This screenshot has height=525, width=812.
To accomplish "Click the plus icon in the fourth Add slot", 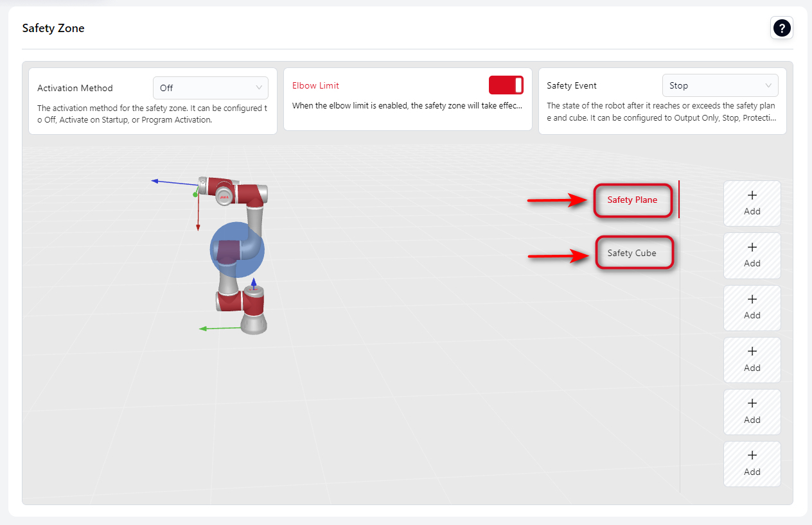I will [x=752, y=352].
